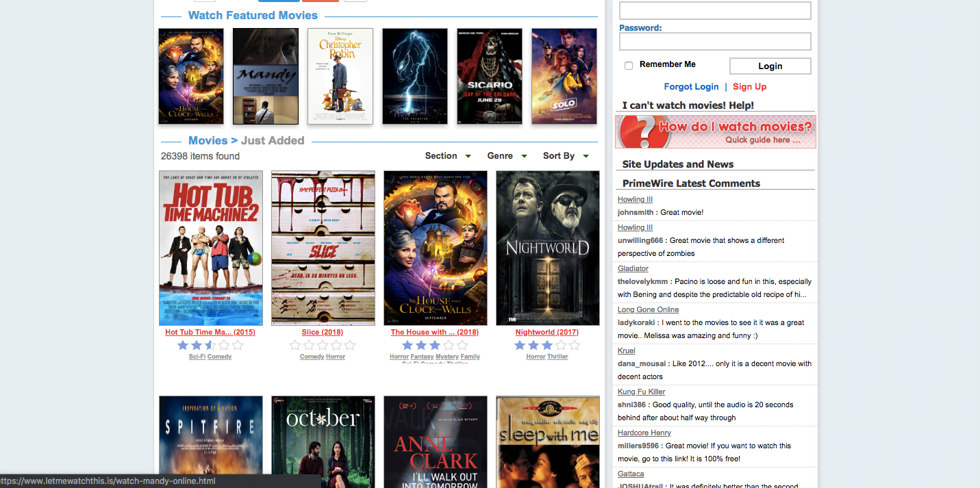Open Nightworld (2017) title link
980x488 pixels.
[547, 332]
